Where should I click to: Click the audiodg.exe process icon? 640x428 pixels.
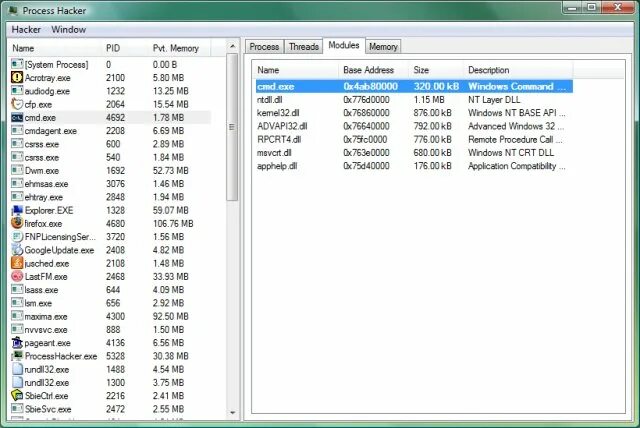pos(17,90)
